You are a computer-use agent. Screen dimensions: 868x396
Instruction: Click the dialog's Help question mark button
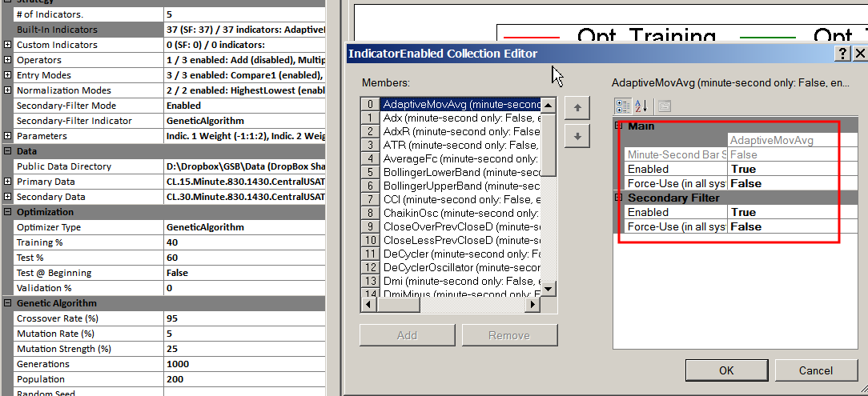click(x=842, y=54)
